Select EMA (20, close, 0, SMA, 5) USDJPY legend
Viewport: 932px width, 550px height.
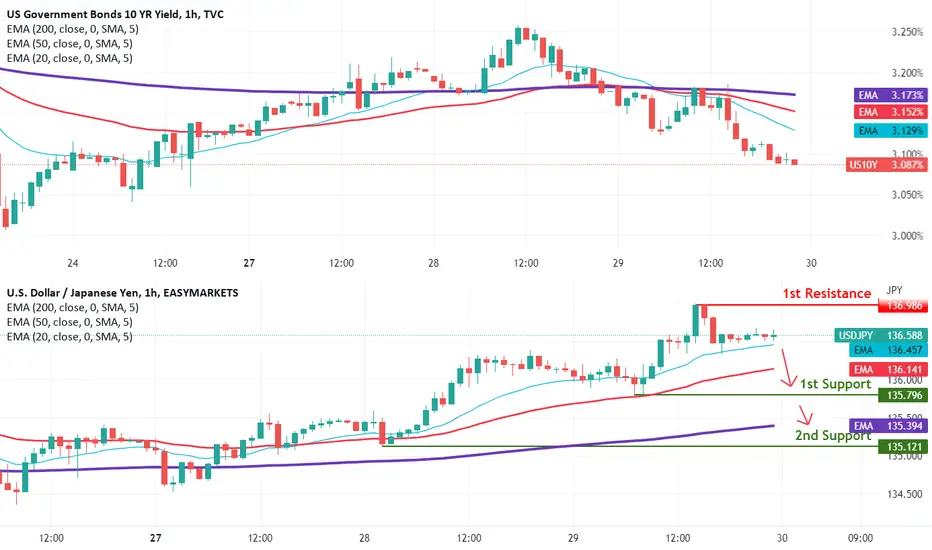(x=70, y=337)
